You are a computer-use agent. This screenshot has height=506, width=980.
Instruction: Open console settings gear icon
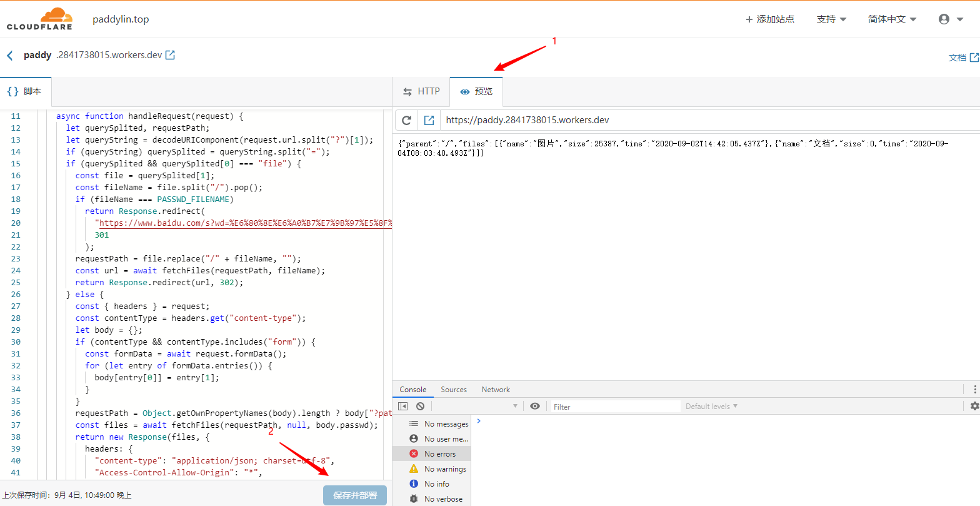(x=974, y=407)
